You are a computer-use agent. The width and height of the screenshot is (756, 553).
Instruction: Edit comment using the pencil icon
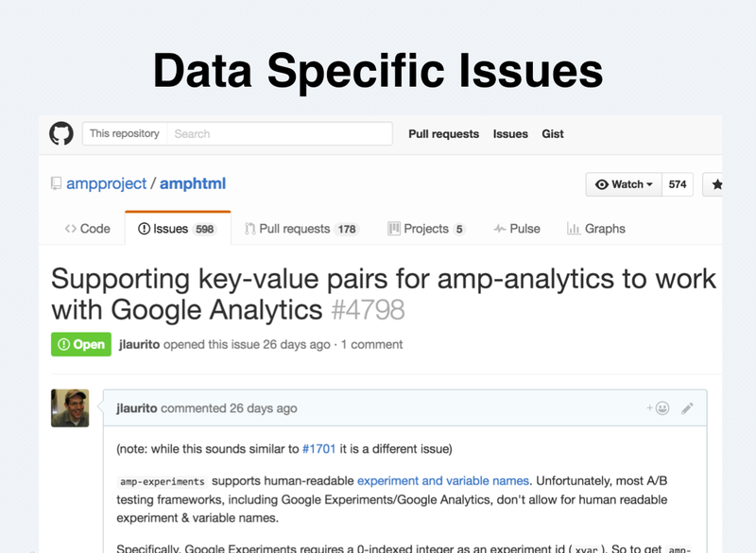coord(687,408)
